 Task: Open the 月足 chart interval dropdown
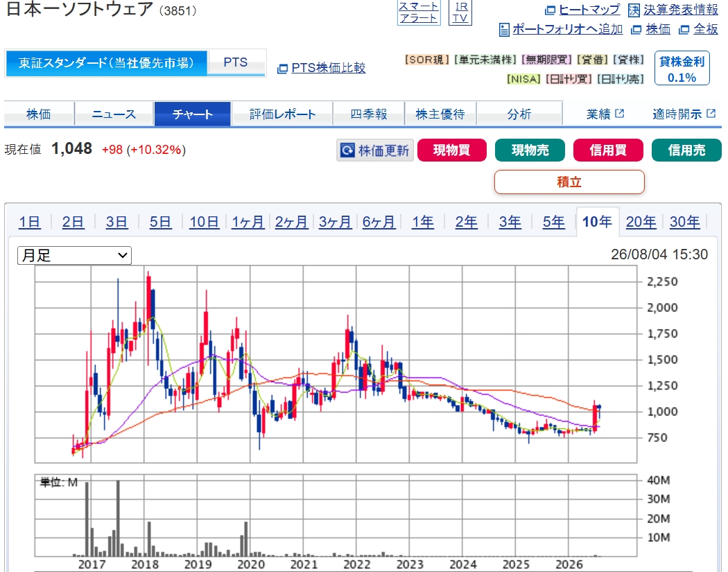[x=74, y=255]
